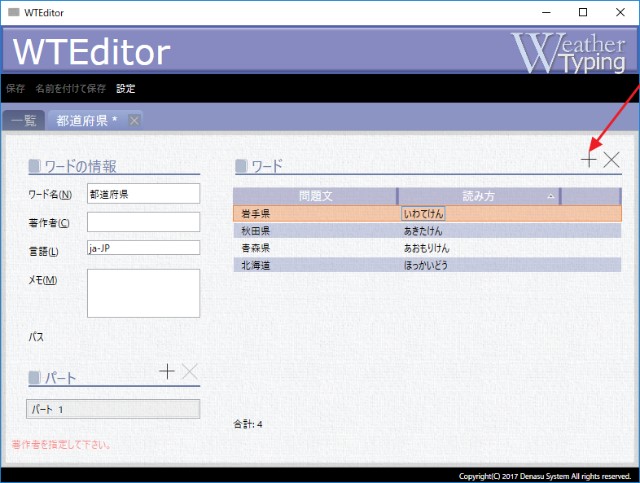Viewport: 640px width, 483px height.
Task: Close the 都道府県 tab with X
Action: point(134,120)
